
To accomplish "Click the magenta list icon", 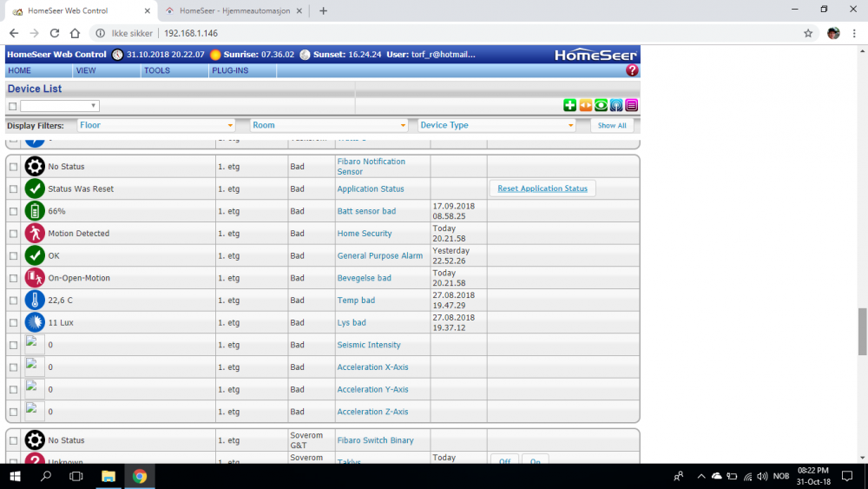I will click(632, 106).
